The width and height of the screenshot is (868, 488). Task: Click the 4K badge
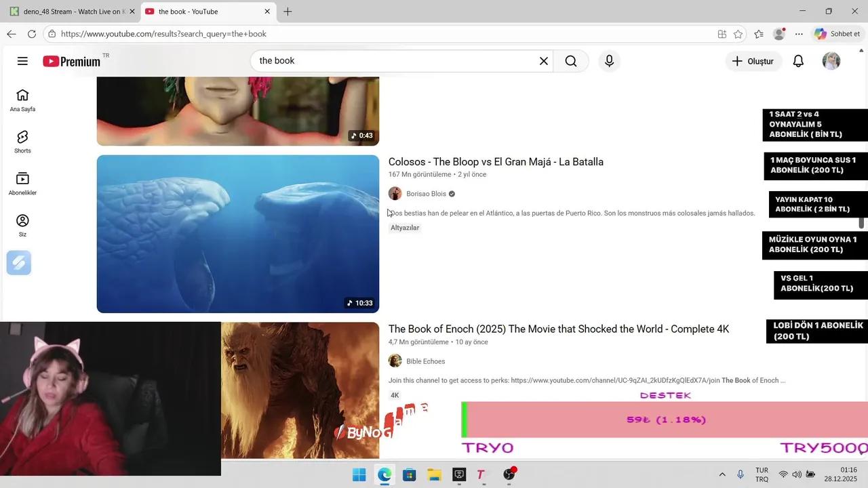pyautogui.click(x=395, y=395)
